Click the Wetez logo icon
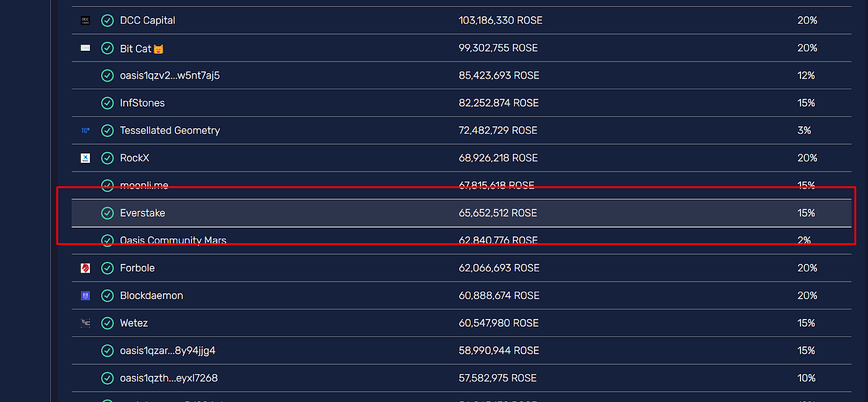This screenshot has height=402, width=868. pos(86,323)
